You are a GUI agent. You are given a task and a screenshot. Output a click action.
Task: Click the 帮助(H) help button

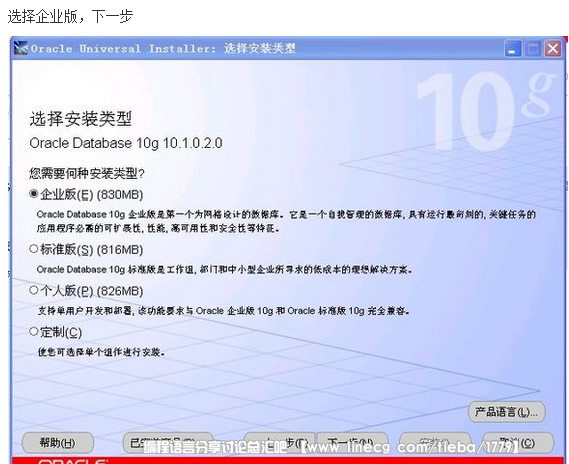point(58,443)
